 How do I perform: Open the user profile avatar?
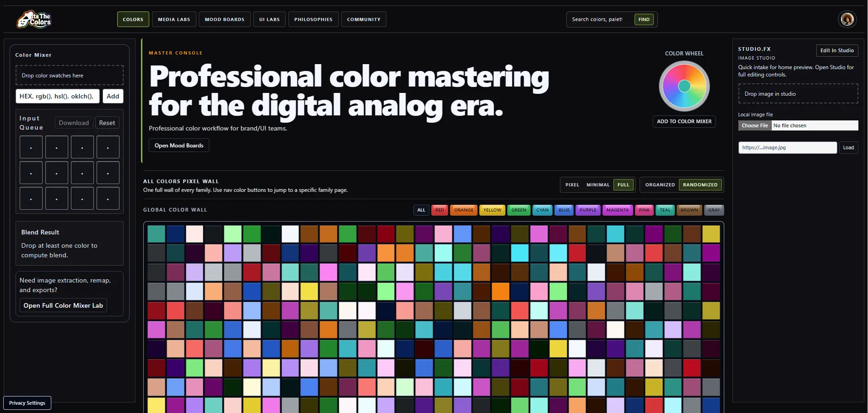[847, 19]
